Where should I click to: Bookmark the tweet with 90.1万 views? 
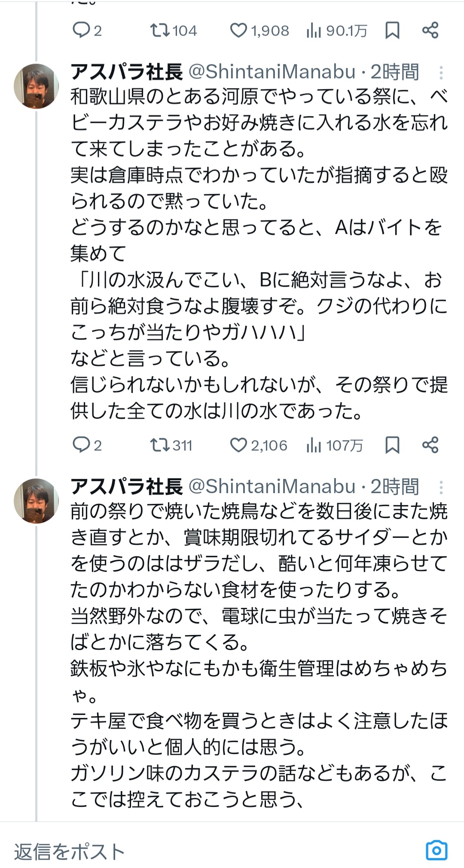[392, 31]
